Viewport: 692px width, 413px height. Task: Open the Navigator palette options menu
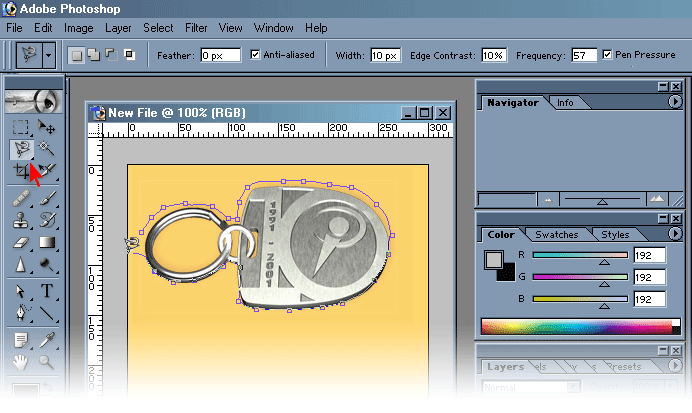pos(675,102)
